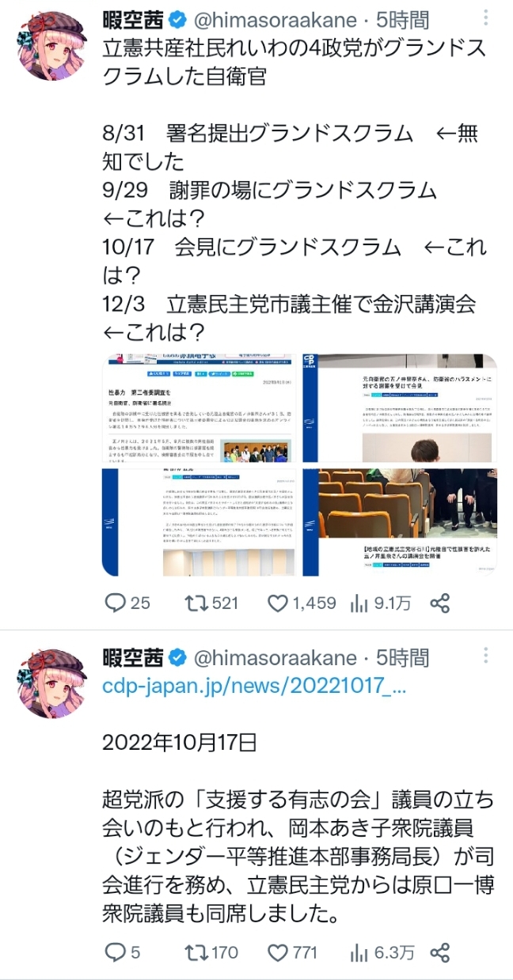View analytics of second tweet showing 6.3万
This screenshot has height=980, width=513.
coord(382,952)
